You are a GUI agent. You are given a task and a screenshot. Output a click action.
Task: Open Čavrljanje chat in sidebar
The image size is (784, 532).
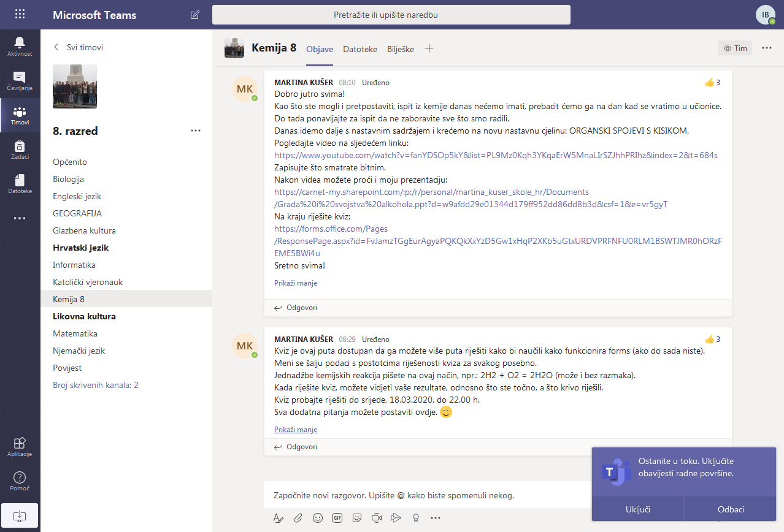coord(20,81)
